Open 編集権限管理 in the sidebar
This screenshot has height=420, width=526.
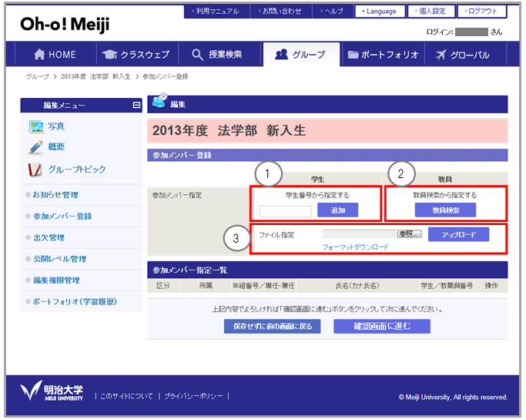pos(56,281)
